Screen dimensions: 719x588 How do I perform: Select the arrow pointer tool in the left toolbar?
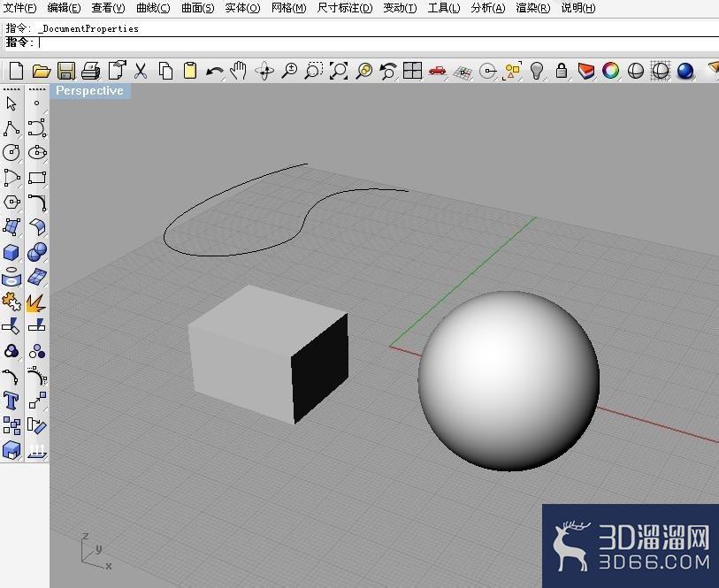[11, 103]
